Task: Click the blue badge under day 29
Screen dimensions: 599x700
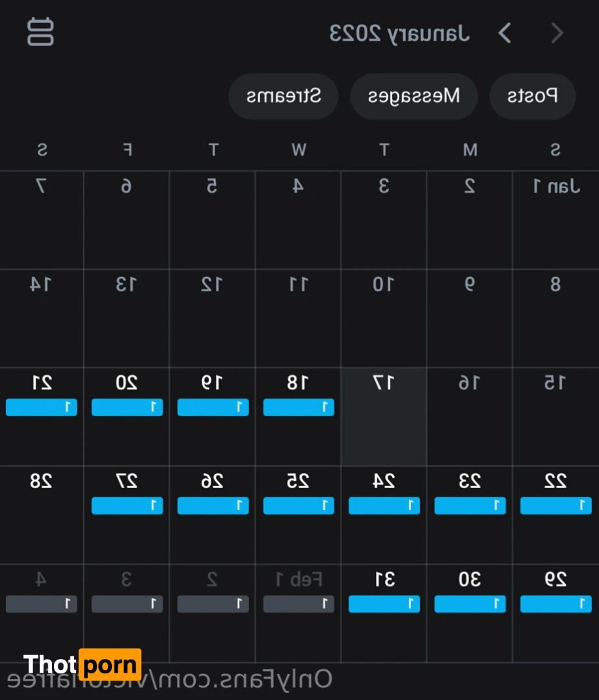Action: [x=555, y=604]
